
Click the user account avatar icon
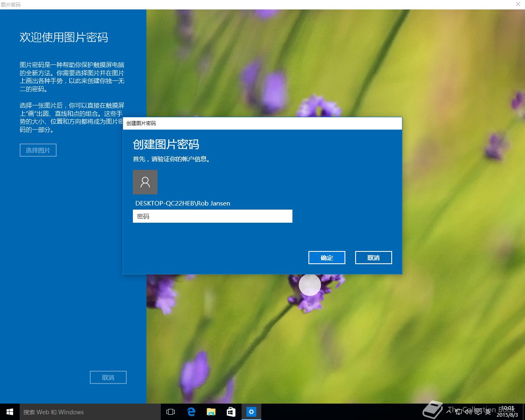pyautogui.click(x=145, y=182)
